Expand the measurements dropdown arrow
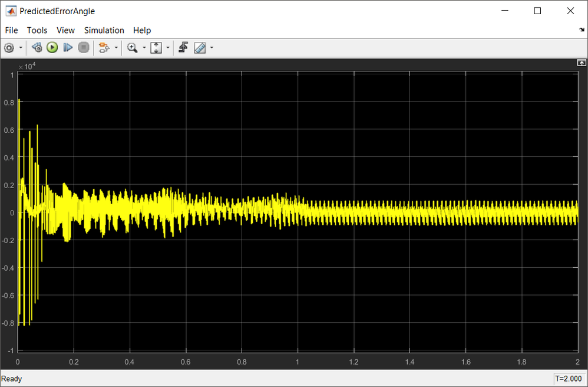 (x=212, y=48)
